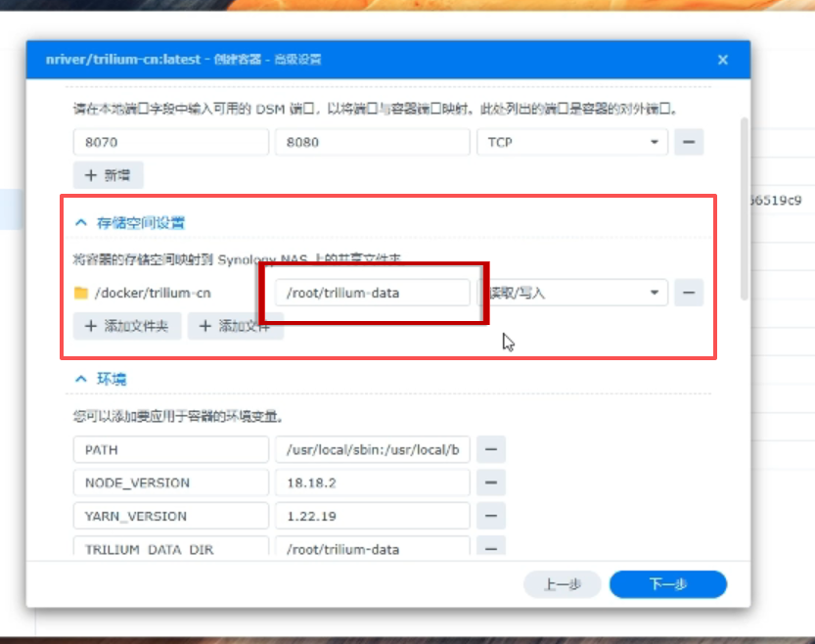Close the advanced settings dialog

pos(723,60)
